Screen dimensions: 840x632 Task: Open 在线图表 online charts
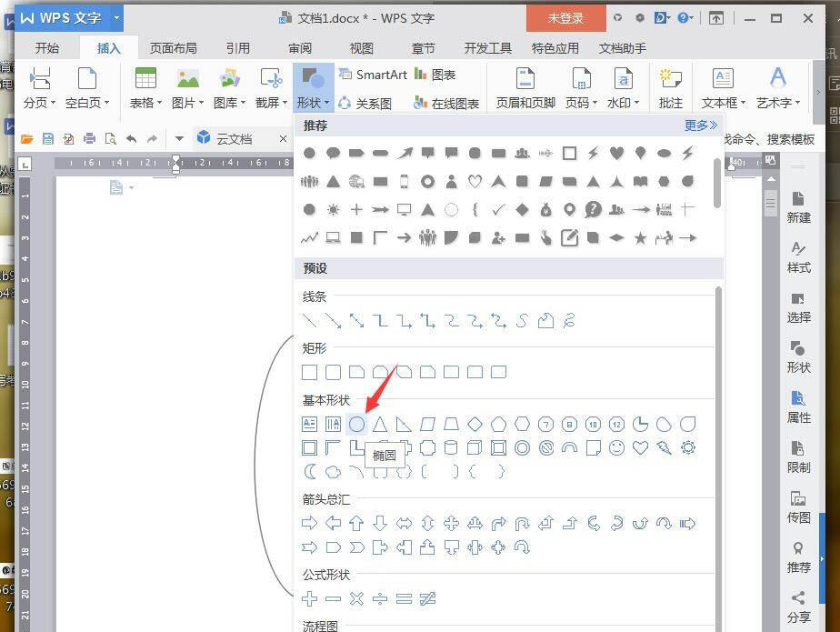[446, 103]
